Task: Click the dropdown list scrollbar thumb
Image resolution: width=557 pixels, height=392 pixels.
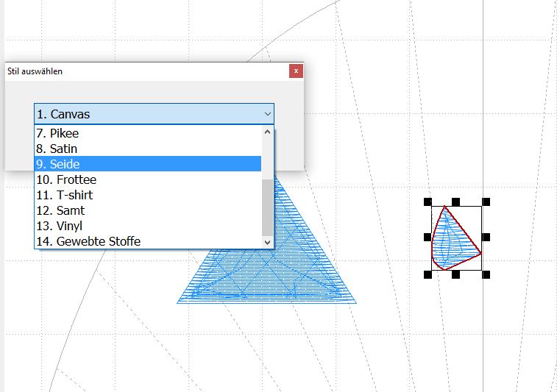Action: point(268,207)
